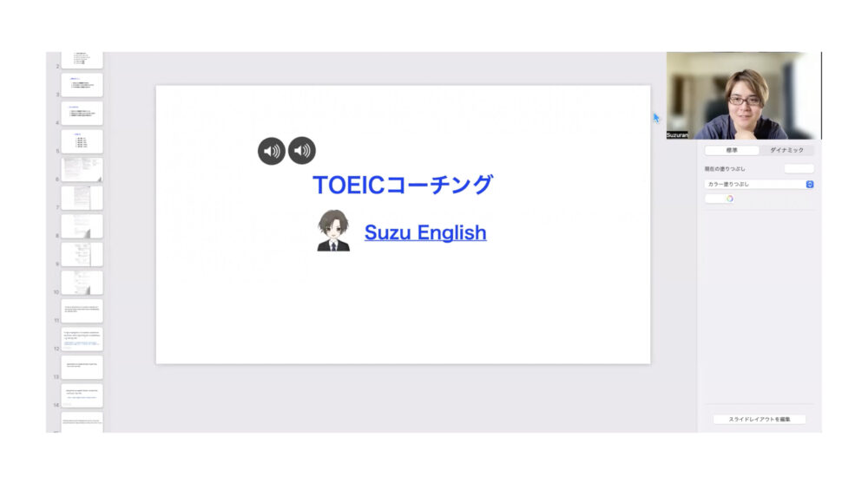Viewport: 868px width, 483px height.
Task: Switch to the 標準 background tab
Action: coord(732,150)
